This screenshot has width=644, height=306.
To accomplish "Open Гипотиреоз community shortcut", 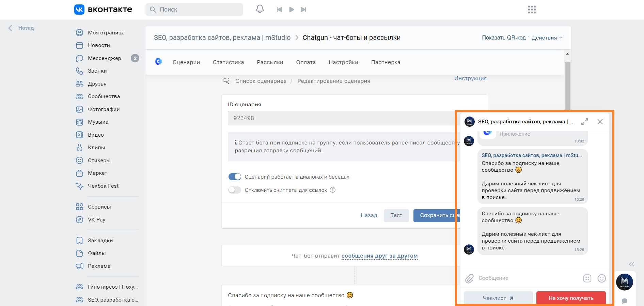I will click(107, 287).
